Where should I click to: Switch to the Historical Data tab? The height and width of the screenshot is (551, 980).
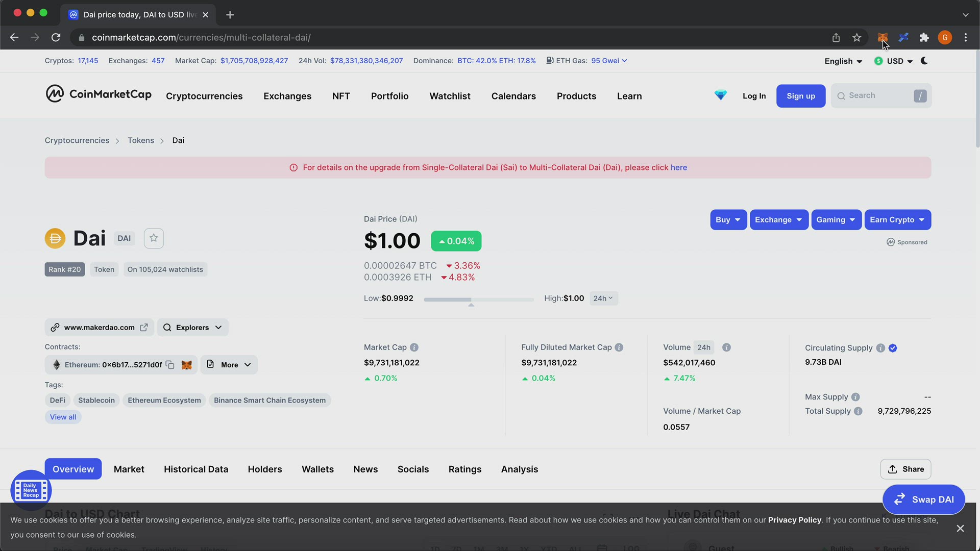(x=196, y=469)
